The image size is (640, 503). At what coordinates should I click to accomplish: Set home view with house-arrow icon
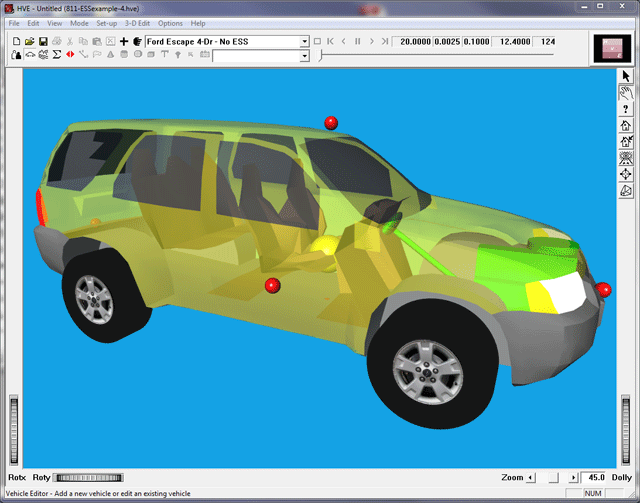click(626, 142)
